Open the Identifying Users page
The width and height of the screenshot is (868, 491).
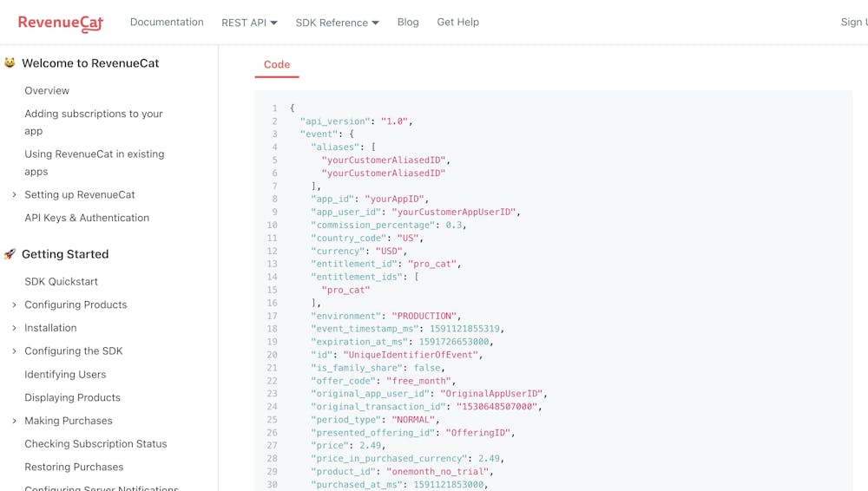click(65, 374)
